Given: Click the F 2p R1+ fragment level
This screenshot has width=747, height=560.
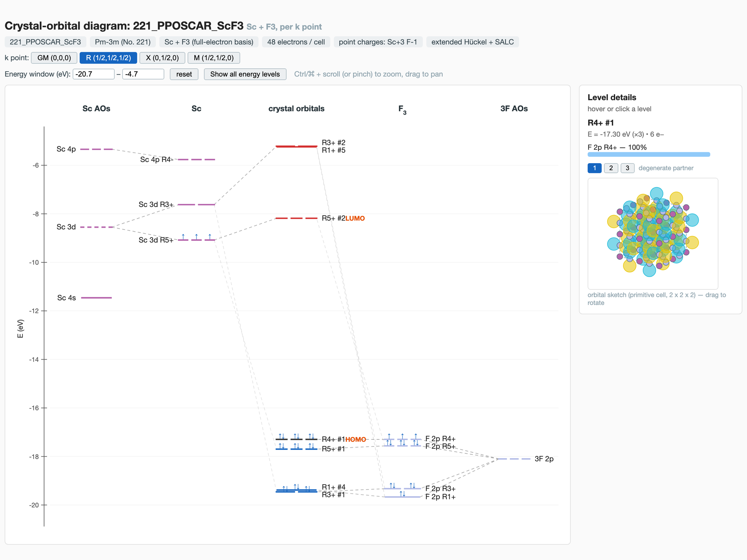Looking at the screenshot, I should [x=402, y=497].
